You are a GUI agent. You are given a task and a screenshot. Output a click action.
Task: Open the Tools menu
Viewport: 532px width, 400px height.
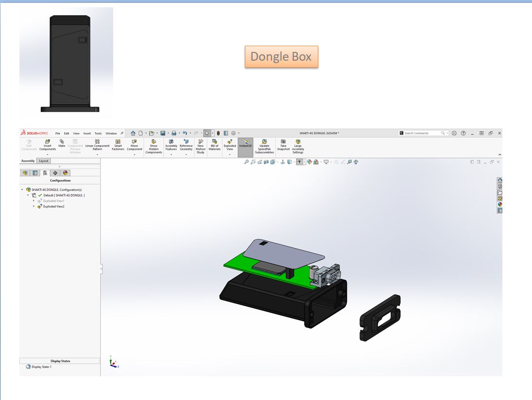coord(98,133)
